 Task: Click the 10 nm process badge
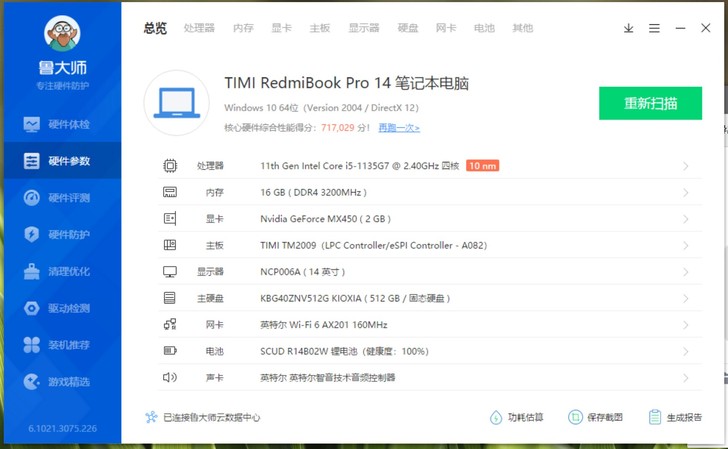[482, 166]
